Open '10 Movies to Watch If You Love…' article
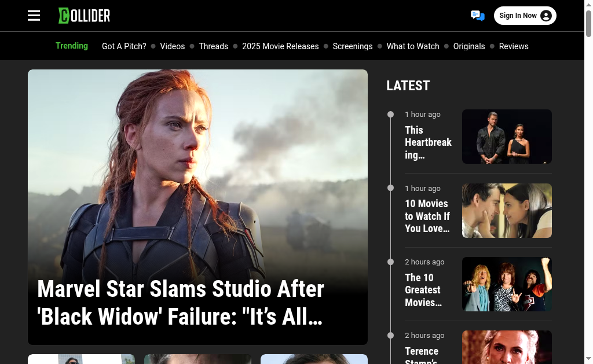 [x=427, y=216]
